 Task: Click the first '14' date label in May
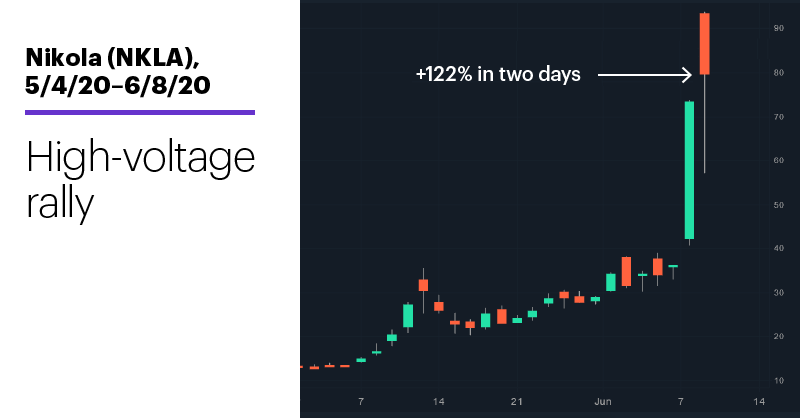click(x=438, y=402)
